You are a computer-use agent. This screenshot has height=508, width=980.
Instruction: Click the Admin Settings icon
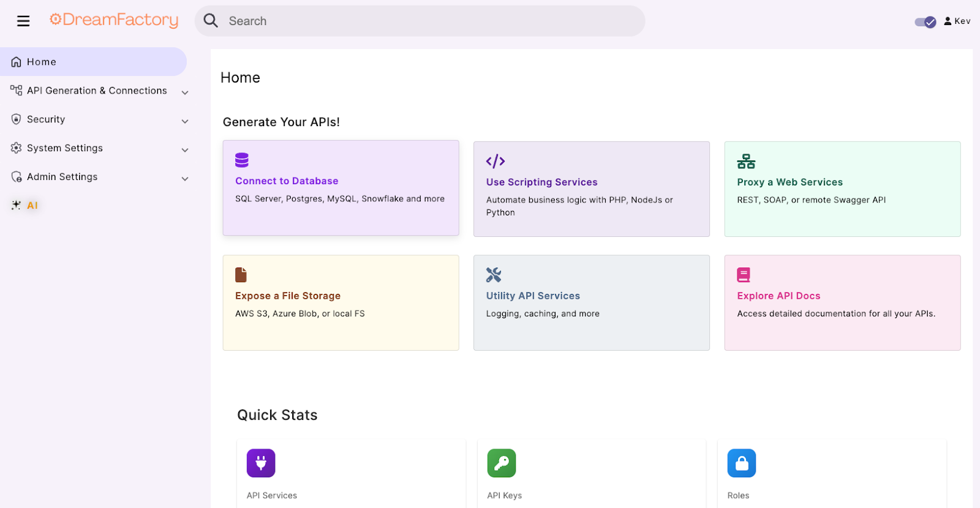click(17, 177)
